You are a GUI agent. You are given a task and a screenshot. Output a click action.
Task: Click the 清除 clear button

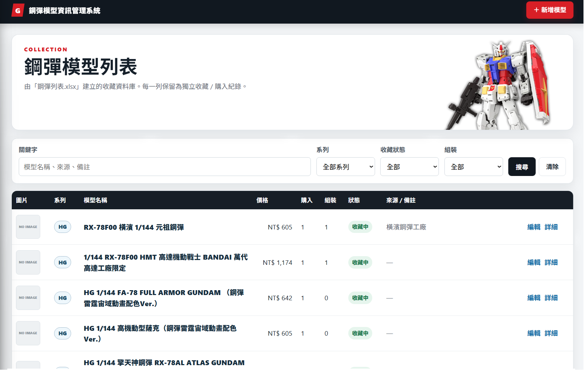[x=552, y=167]
